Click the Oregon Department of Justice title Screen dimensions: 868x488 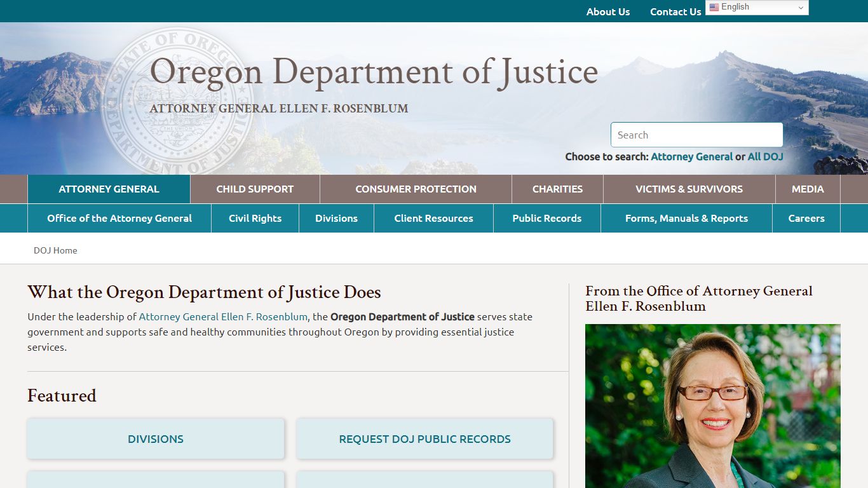tap(374, 72)
